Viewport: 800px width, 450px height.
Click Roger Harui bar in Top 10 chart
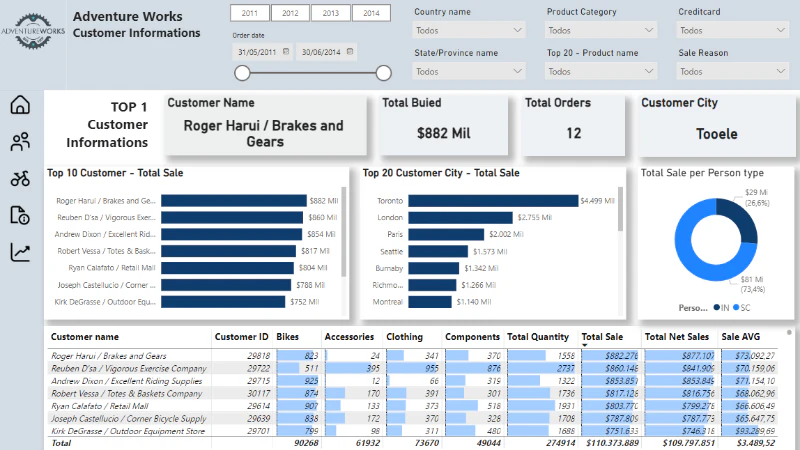point(234,201)
